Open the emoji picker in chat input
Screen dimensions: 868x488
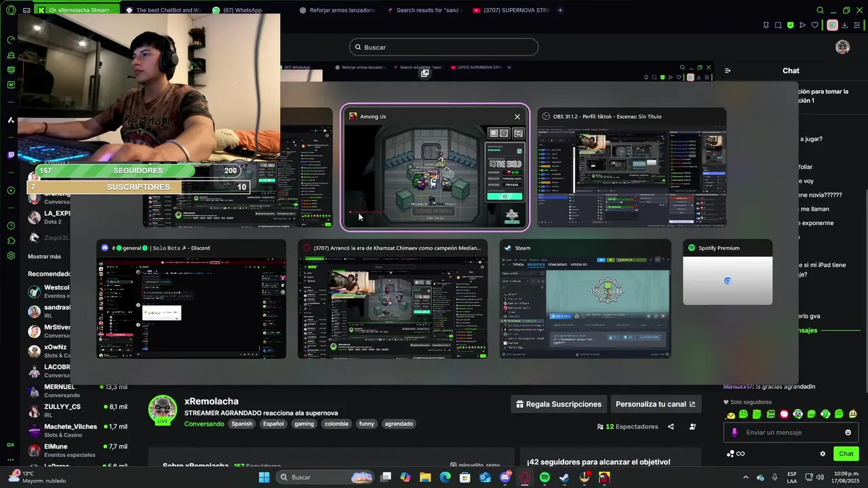click(848, 432)
